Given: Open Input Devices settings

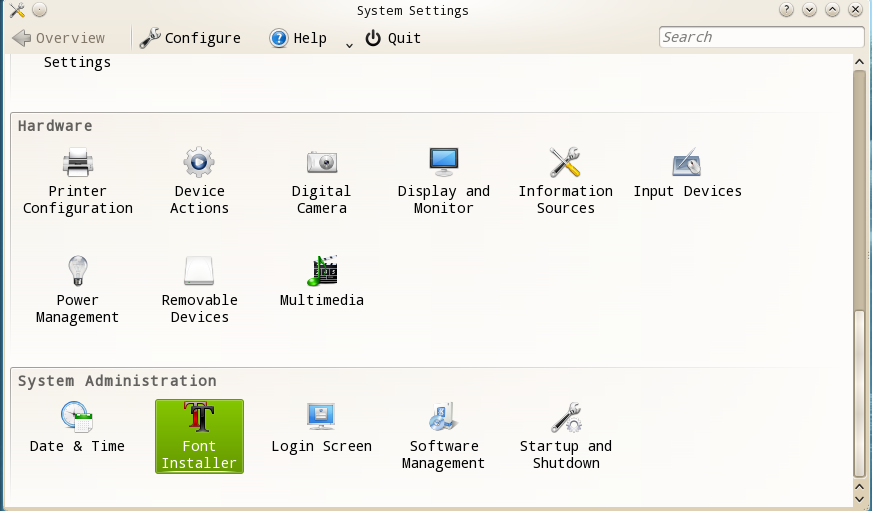Looking at the screenshot, I should (x=687, y=173).
